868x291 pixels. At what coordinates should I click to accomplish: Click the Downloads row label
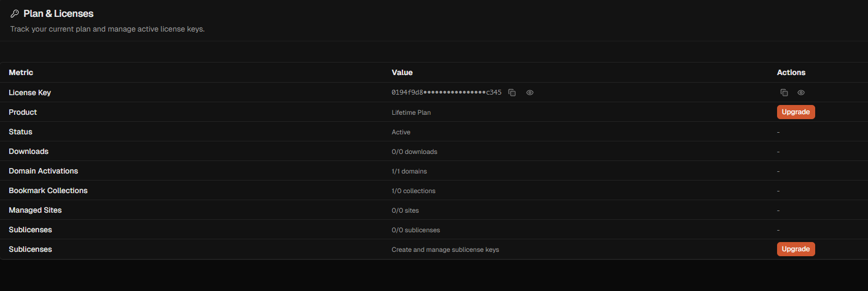tap(29, 151)
